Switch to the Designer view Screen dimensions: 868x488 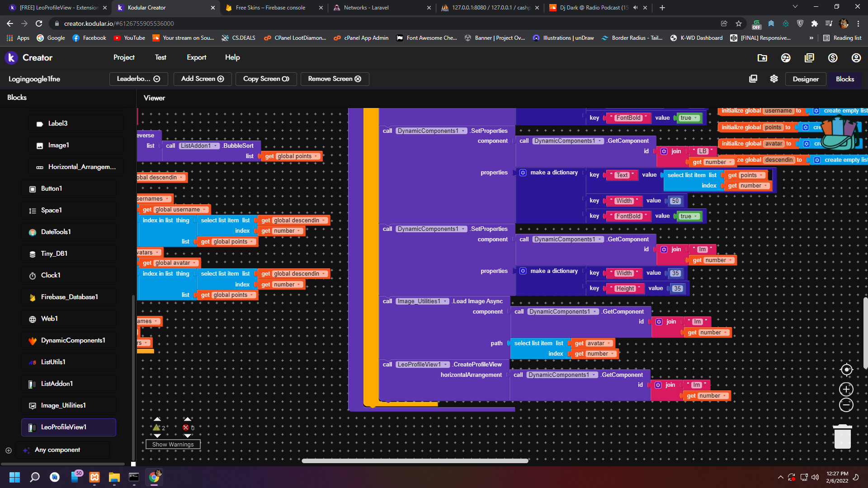805,79
